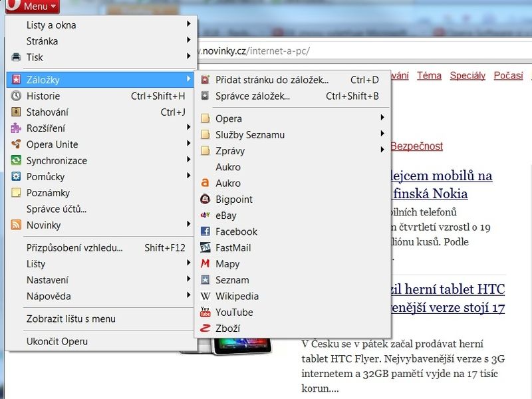Click the address bar showing novinky.cz
This screenshot has height=399, width=532.
pos(363,51)
